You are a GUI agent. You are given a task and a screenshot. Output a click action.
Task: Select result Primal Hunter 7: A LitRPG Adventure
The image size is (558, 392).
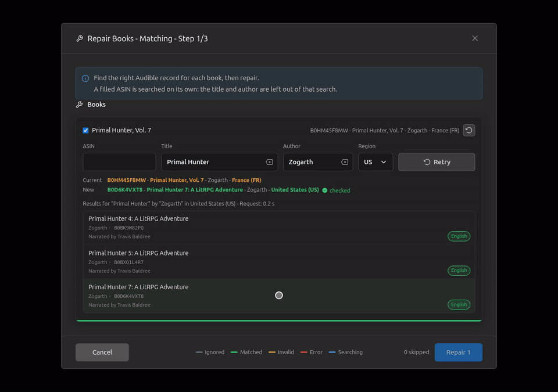[x=279, y=296]
